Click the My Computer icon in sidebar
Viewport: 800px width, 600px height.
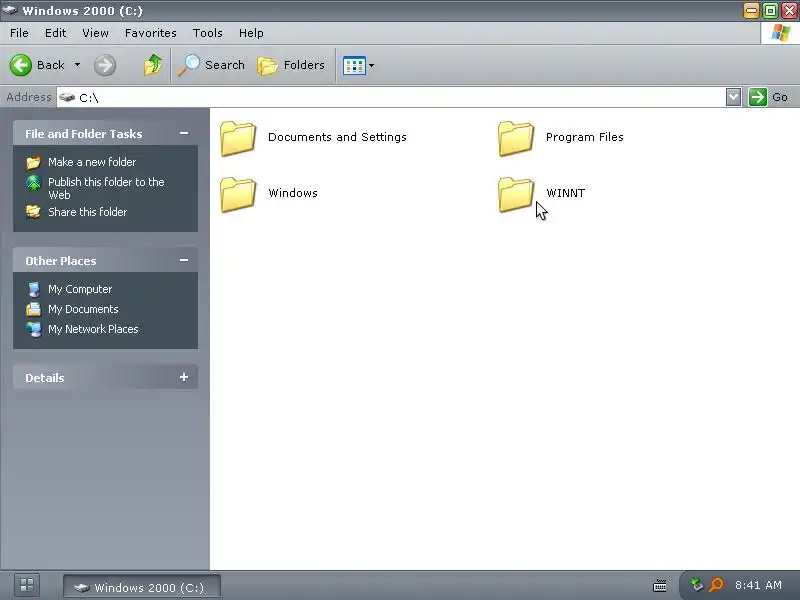(x=34, y=289)
